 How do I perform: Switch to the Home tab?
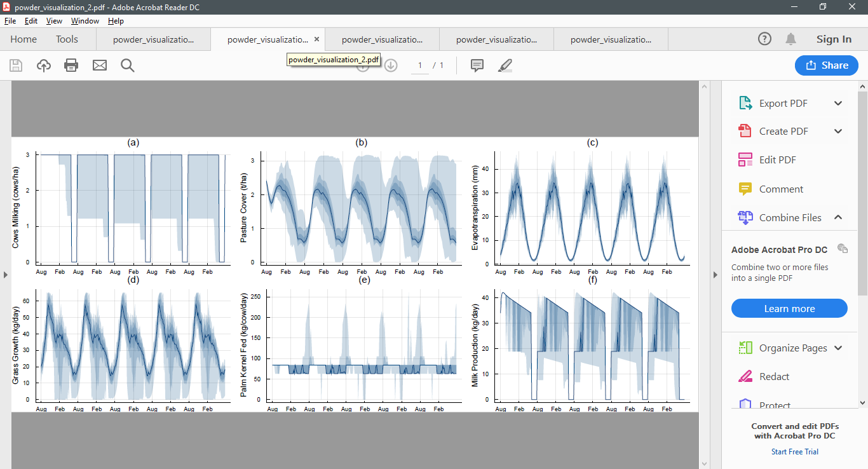click(24, 39)
